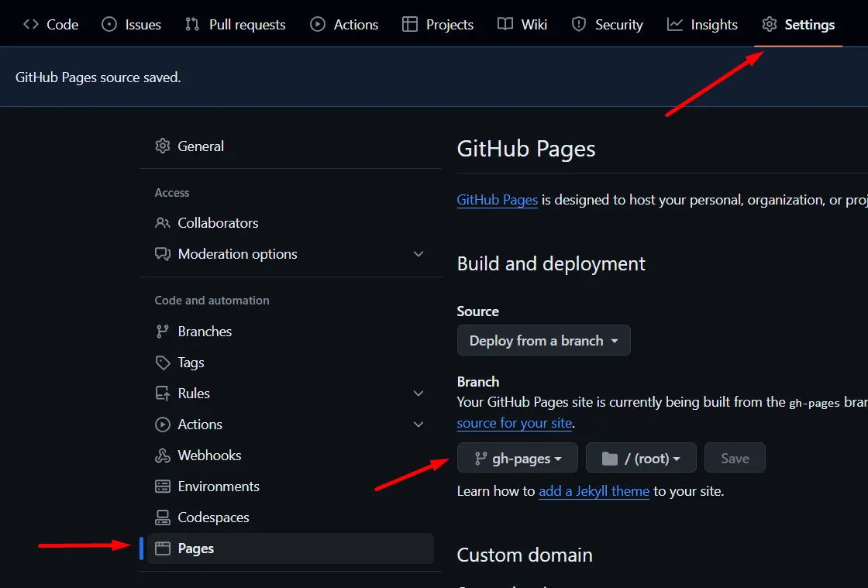
Task: Click the Save button
Action: click(735, 458)
